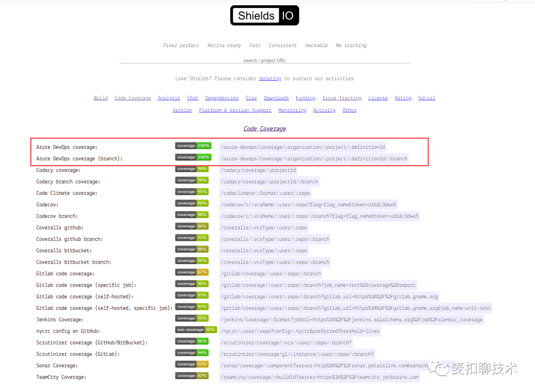The image size is (535, 392).
Task: Click the Coveralls github branch 92% badge
Action: pyautogui.click(x=192, y=238)
